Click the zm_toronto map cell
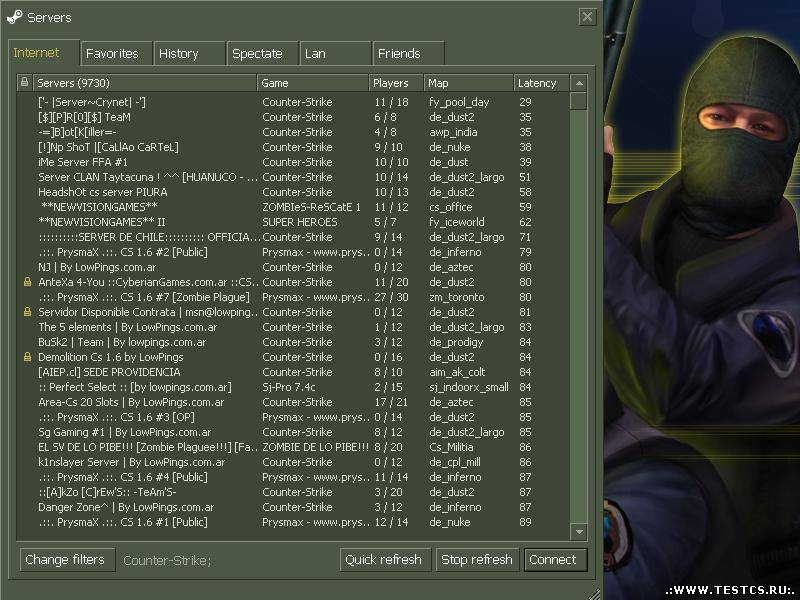 click(457, 297)
